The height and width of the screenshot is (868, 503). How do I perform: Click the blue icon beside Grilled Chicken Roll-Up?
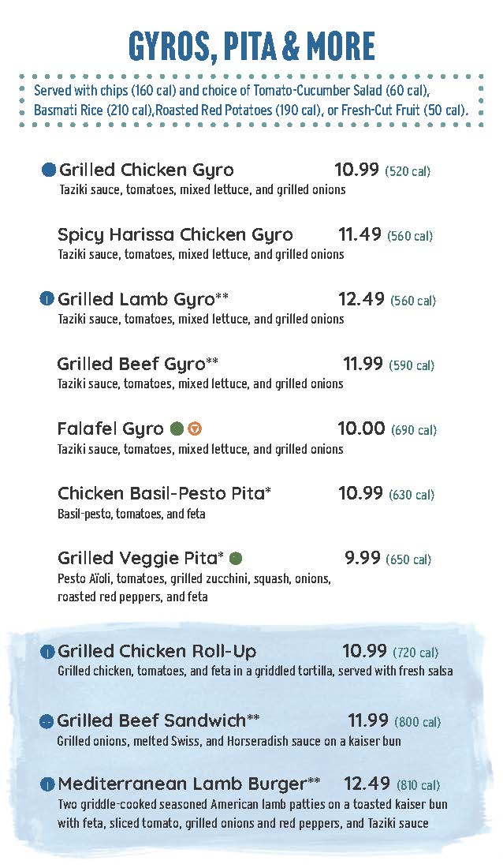(47, 652)
